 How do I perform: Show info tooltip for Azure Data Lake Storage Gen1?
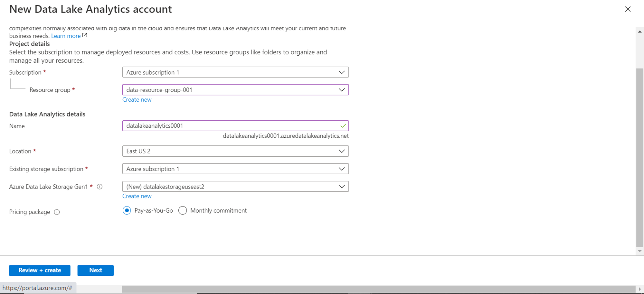[100, 187]
